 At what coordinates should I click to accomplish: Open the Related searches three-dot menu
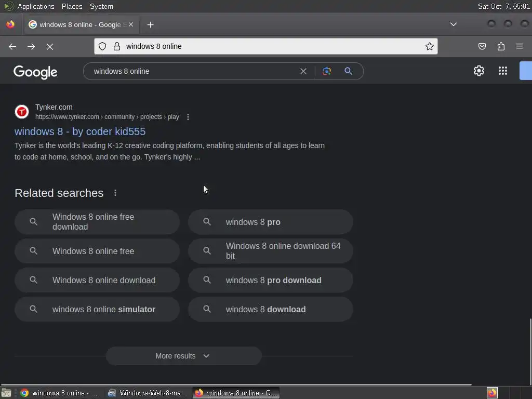tap(115, 193)
